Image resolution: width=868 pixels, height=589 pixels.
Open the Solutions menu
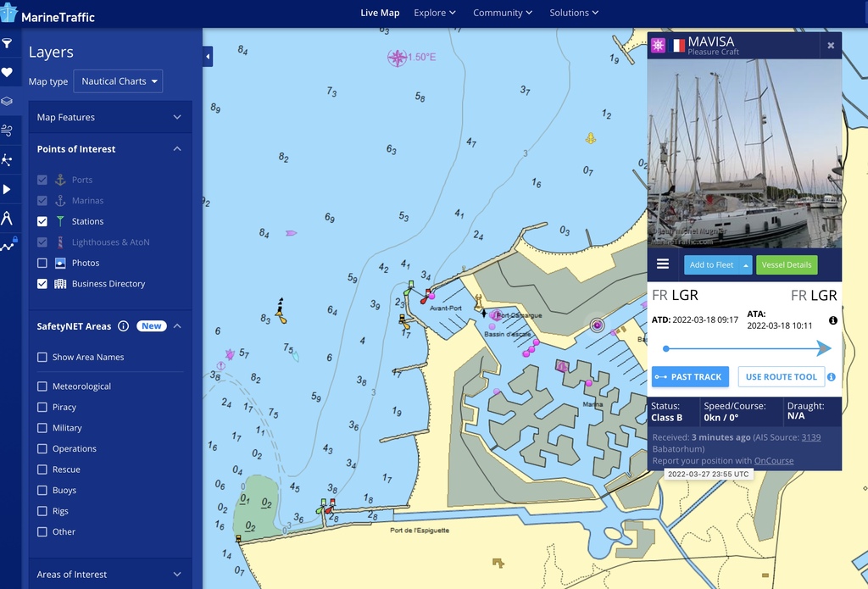pos(574,13)
